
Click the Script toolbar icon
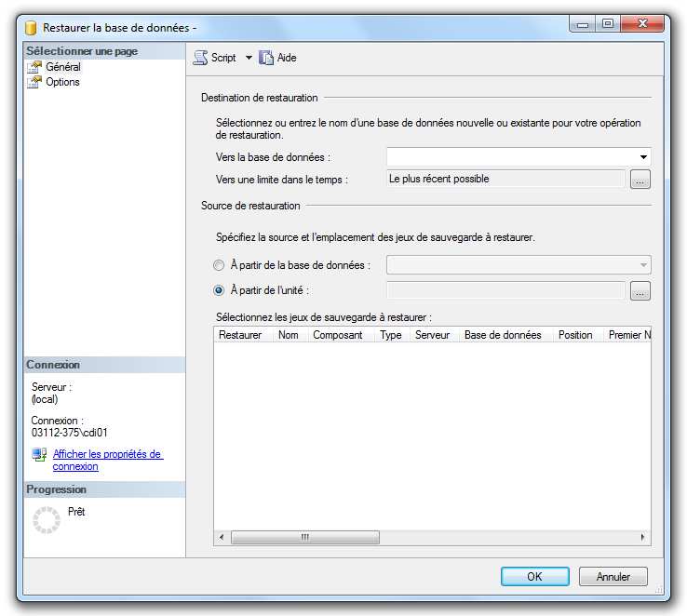pos(200,58)
